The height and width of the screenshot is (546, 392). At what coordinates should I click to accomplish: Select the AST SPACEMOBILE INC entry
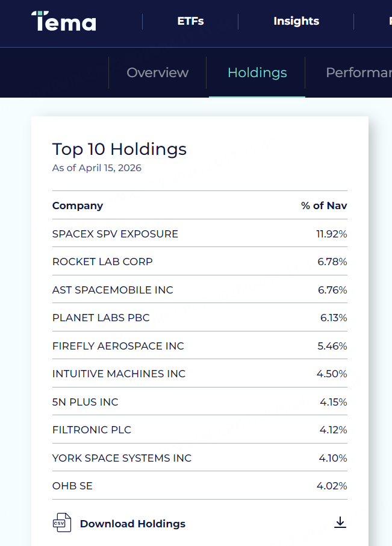click(x=113, y=290)
